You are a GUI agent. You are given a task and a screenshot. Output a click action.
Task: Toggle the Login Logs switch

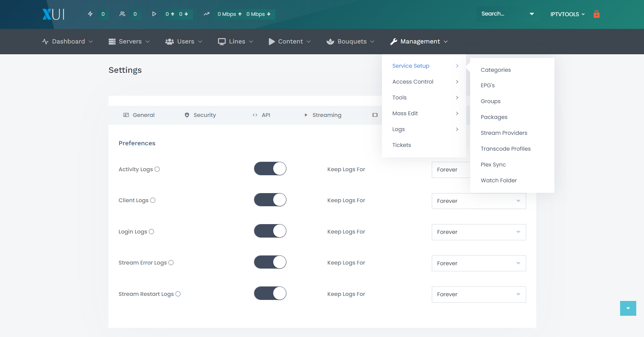click(x=270, y=231)
